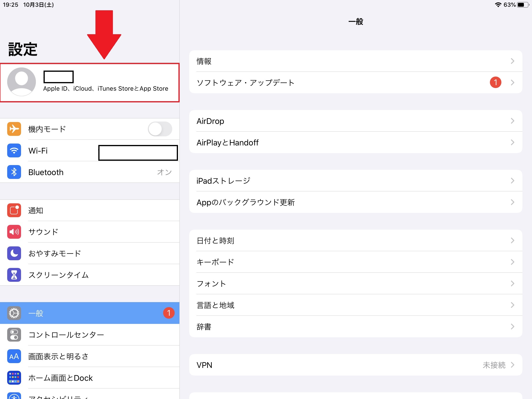
Task: Tap the Wi-Fi label in sidebar
Action: point(38,151)
